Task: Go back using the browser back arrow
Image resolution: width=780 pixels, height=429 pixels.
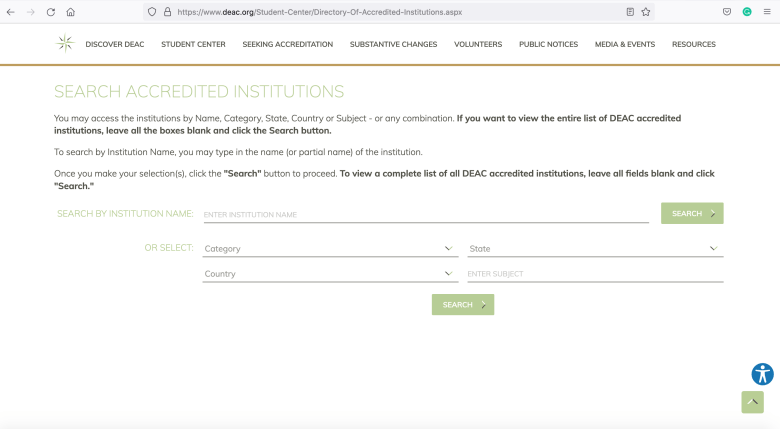Action: [x=10, y=12]
